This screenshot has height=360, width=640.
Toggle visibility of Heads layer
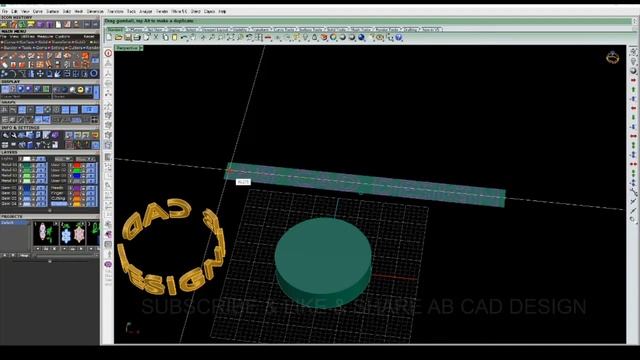coord(70,188)
